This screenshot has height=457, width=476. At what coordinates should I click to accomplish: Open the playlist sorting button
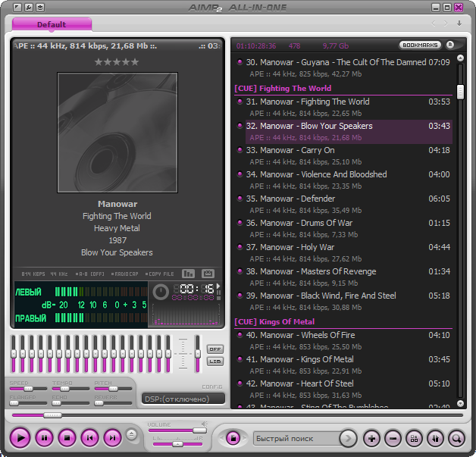(x=435, y=439)
